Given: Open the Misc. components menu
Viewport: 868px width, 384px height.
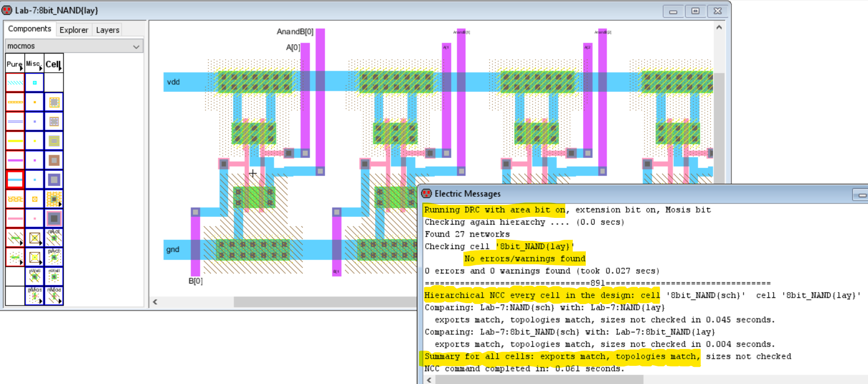Looking at the screenshot, I should (34, 64).
